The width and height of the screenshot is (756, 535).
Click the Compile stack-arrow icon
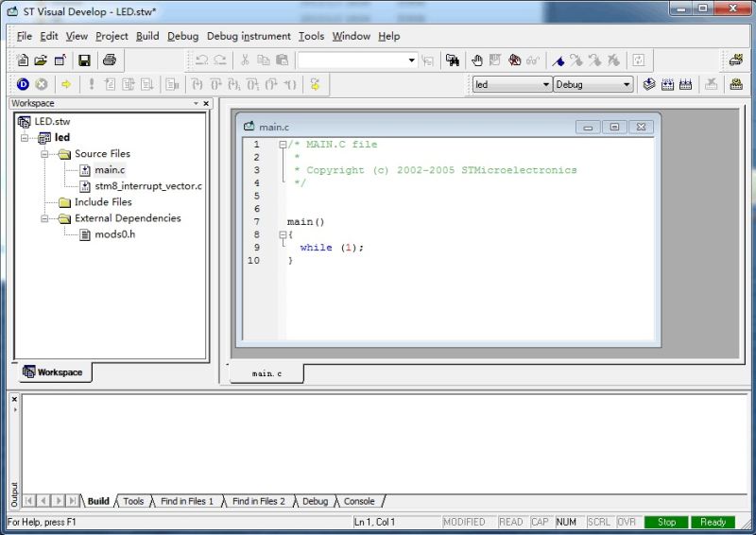coord(649,84)
